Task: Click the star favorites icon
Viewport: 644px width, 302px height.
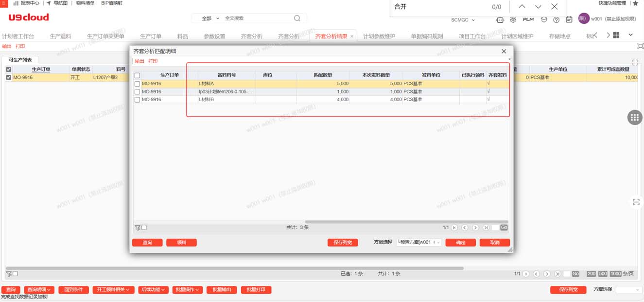Action: coord(635,3)
